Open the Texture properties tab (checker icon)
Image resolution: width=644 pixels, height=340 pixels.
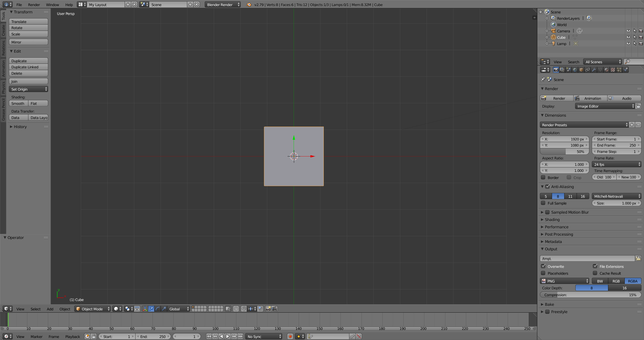click(x=613, y=70)
